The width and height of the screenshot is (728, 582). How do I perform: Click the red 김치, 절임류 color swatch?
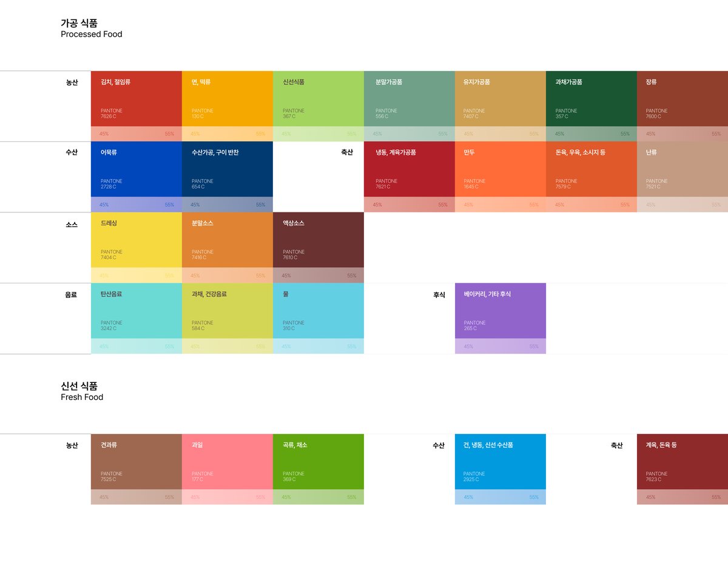coord(136,98)
